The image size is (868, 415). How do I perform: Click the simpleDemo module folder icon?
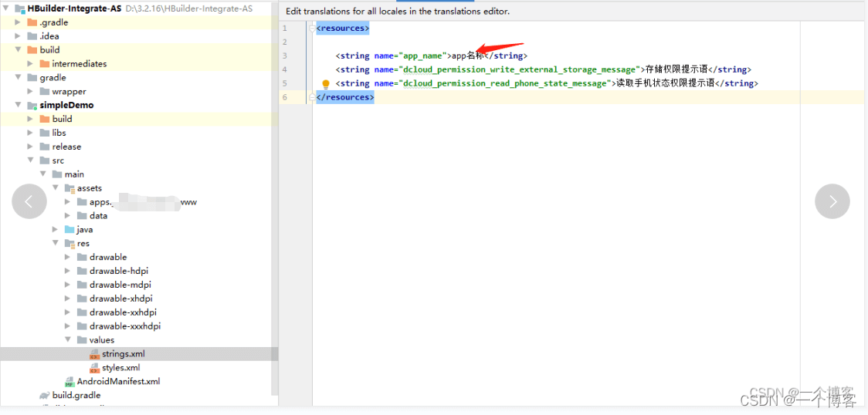32,105
